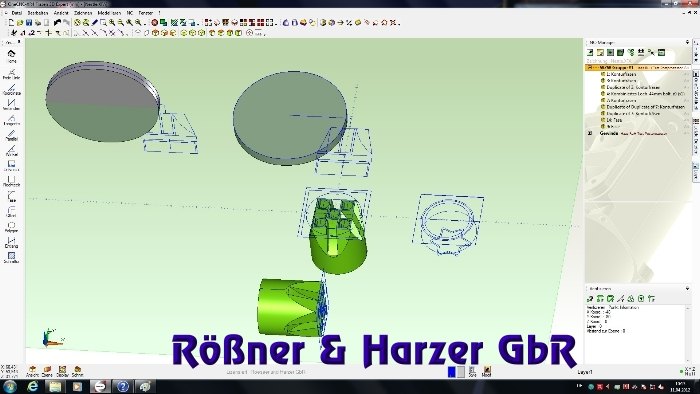The width and height of the screenshot is (700, 394).
Task: Click the greyed Redo arrow icon
Action: click(67, 22)
